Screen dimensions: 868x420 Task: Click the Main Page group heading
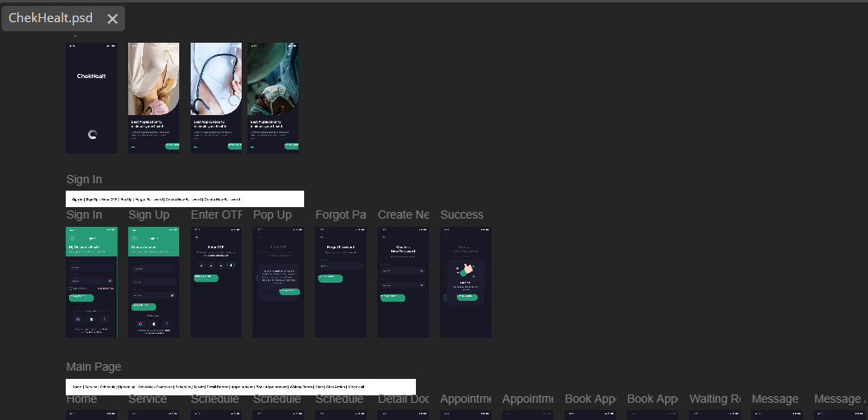click(94, 367)
